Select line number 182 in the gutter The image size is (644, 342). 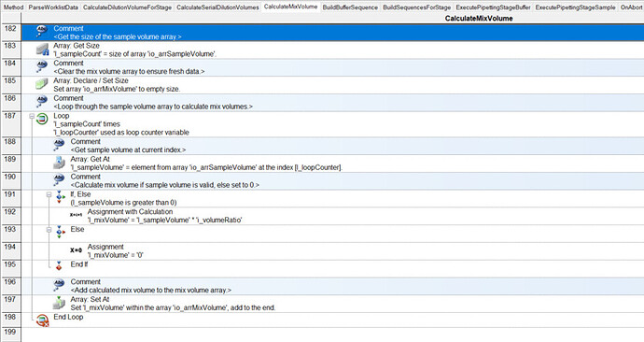coord(10,32)
